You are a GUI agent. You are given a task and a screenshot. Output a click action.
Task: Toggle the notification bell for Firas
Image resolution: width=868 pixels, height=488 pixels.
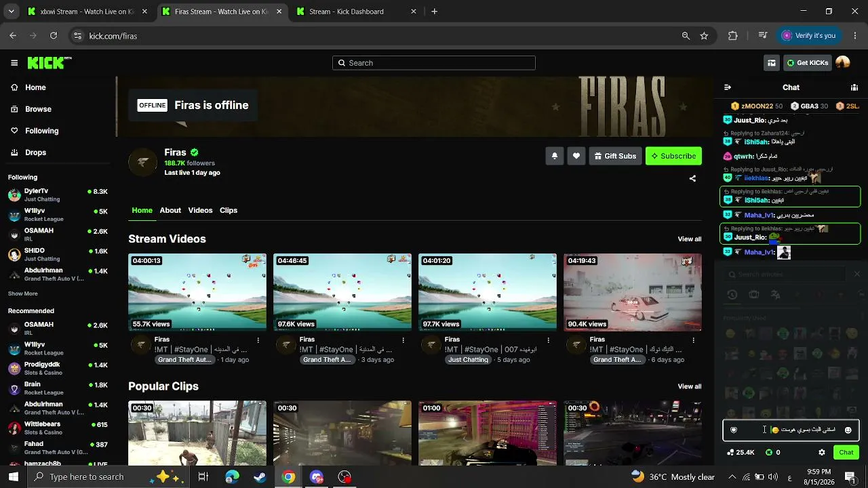555,156
